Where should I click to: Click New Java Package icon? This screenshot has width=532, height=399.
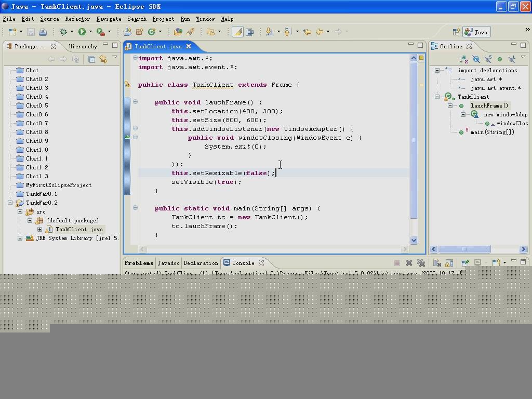pyautogui.click(x=139, y=32)
